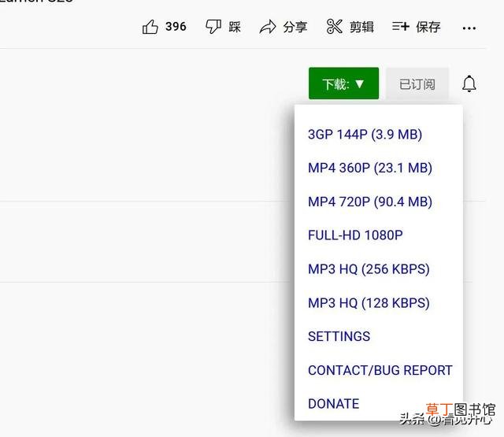Open the three-dot more actions menu
The height and width of the screenshot is (437, 504).
click(x=469, y=28)
